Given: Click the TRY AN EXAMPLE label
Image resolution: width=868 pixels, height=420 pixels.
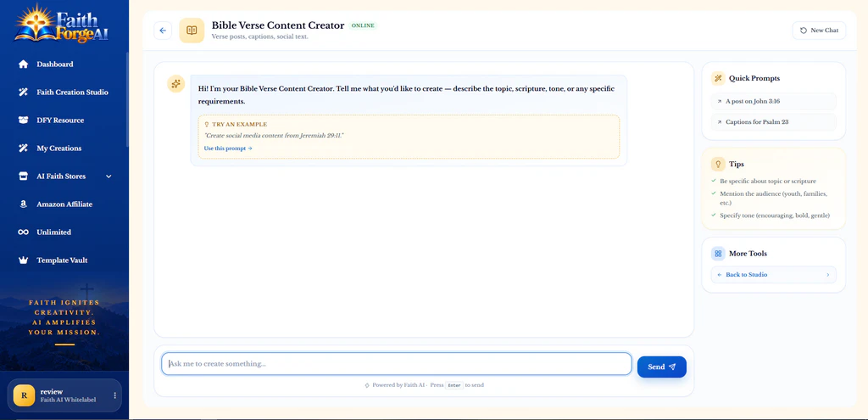Looking at the screenshot, I should 239,125.
